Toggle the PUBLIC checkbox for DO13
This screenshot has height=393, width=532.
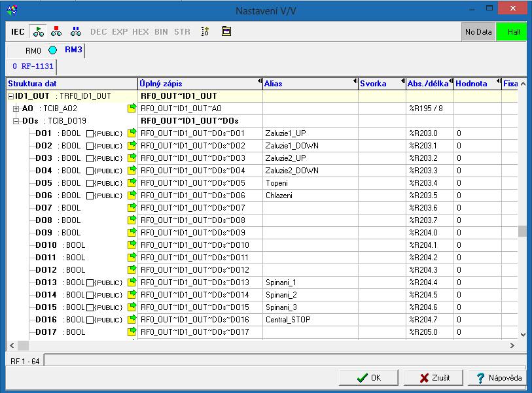[90, 282]
